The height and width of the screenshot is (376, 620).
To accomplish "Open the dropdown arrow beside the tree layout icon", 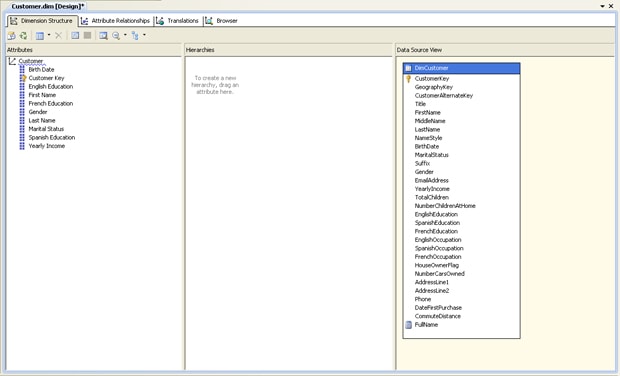I will click(144, 35).
